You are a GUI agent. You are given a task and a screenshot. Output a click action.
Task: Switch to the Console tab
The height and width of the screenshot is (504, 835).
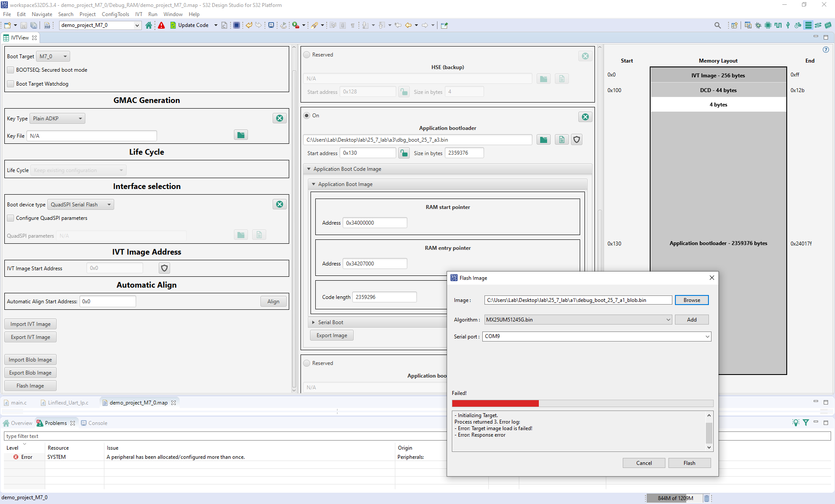94,423
